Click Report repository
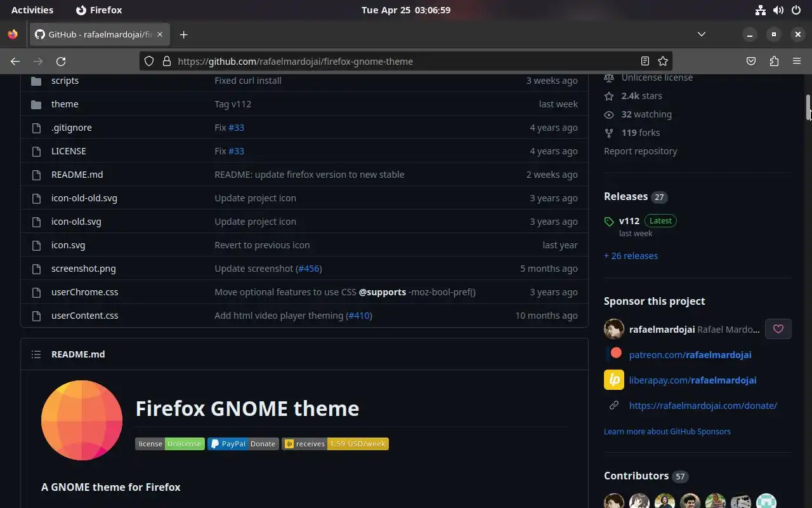 (640, 151)
